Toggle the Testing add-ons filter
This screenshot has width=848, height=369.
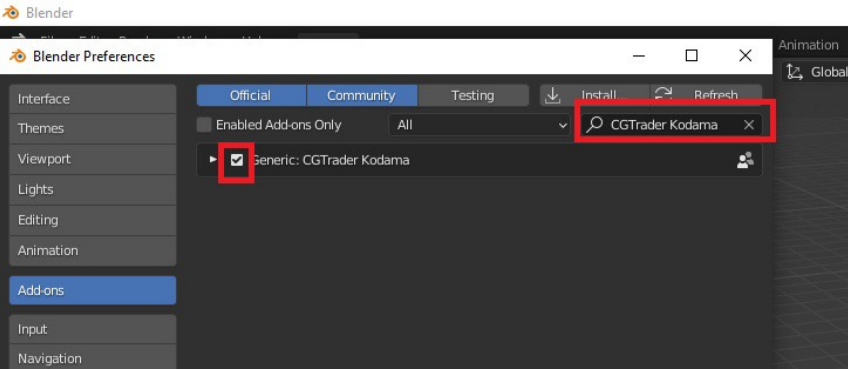tap(473, 96)
